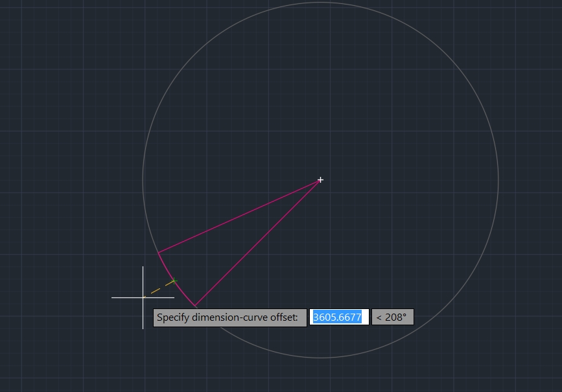This screenshot has width=562, height=392.
Task: Pick the upper endpoint of the magenta arc
Action: pyautogui.click(x=158, y=252)
